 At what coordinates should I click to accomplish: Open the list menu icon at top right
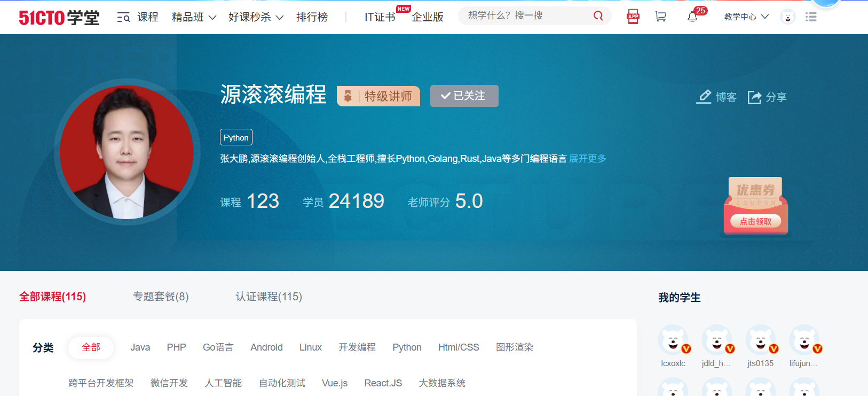click(x=811, y=17)
